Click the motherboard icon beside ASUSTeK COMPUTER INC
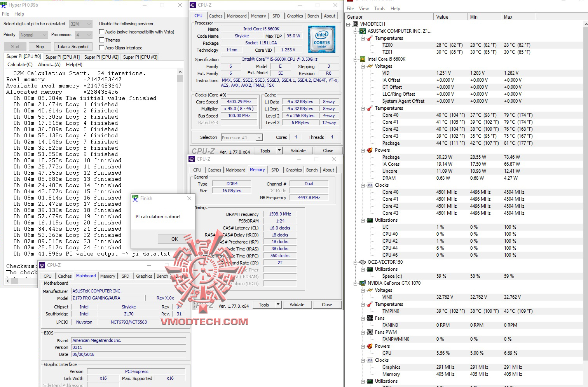The width and height of the screenshot is (588, 387). (x=363, y=31)
